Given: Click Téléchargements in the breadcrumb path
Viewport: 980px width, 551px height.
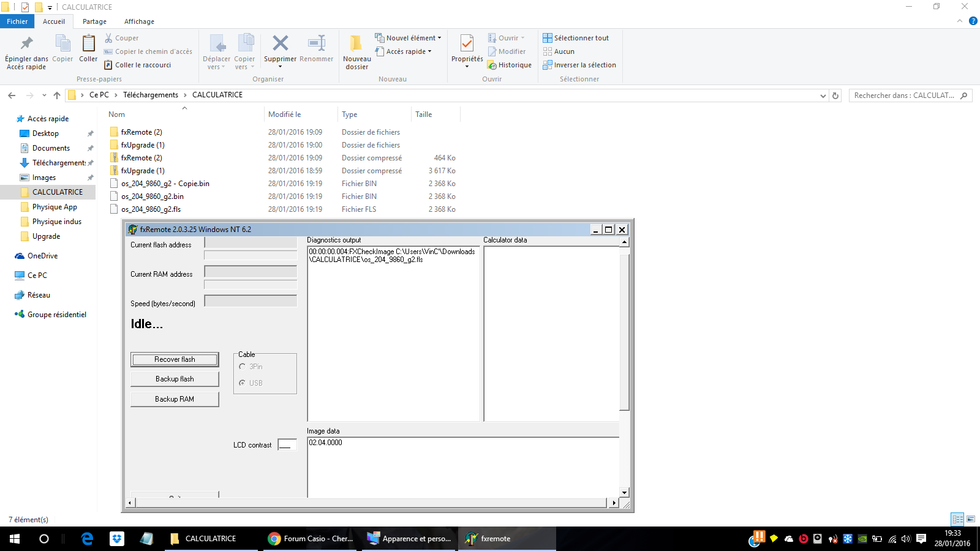Looking at the screenshot, I should coord(151,95).
